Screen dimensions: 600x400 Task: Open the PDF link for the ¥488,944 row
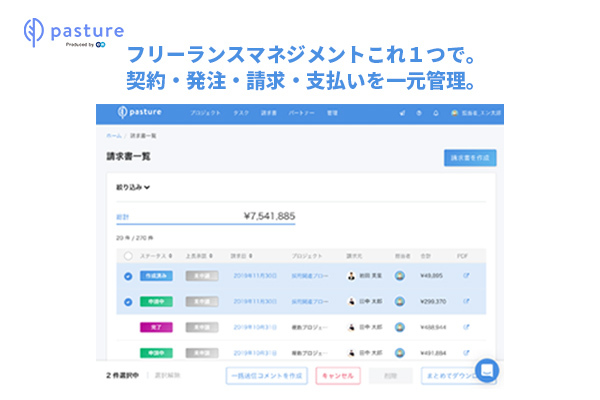(466, 327)
